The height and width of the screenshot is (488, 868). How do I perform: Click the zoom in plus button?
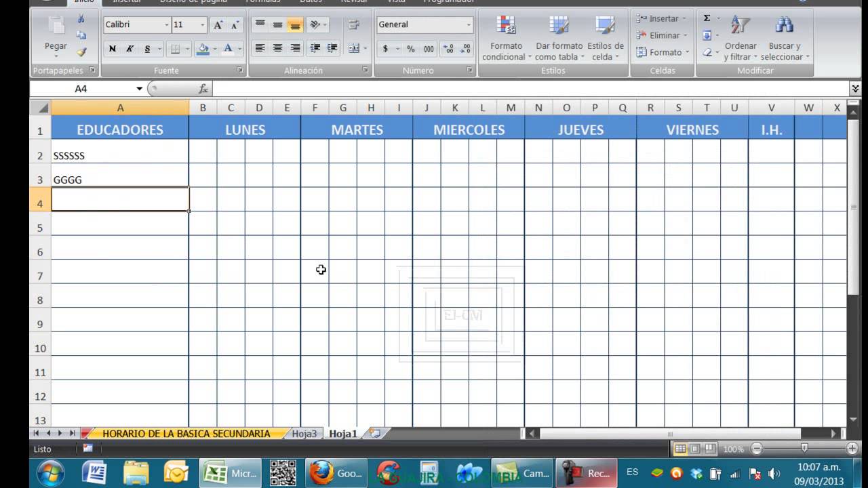point(852,449)
